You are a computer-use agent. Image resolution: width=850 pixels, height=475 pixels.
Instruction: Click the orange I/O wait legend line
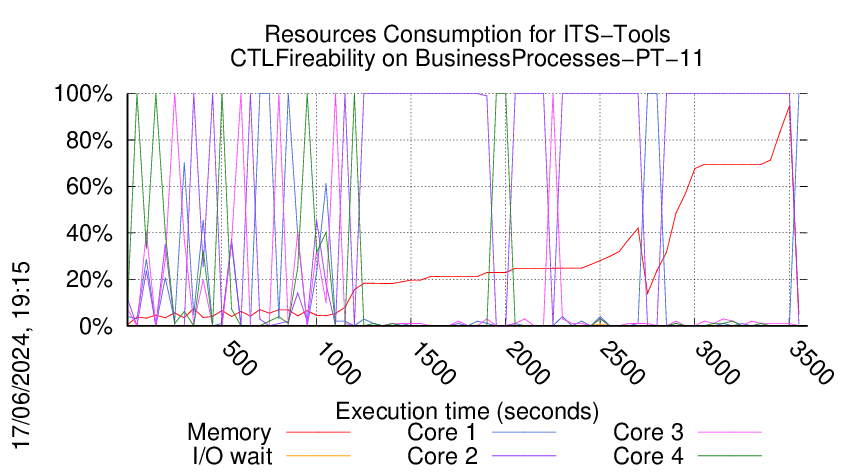[x=318, y=456]
